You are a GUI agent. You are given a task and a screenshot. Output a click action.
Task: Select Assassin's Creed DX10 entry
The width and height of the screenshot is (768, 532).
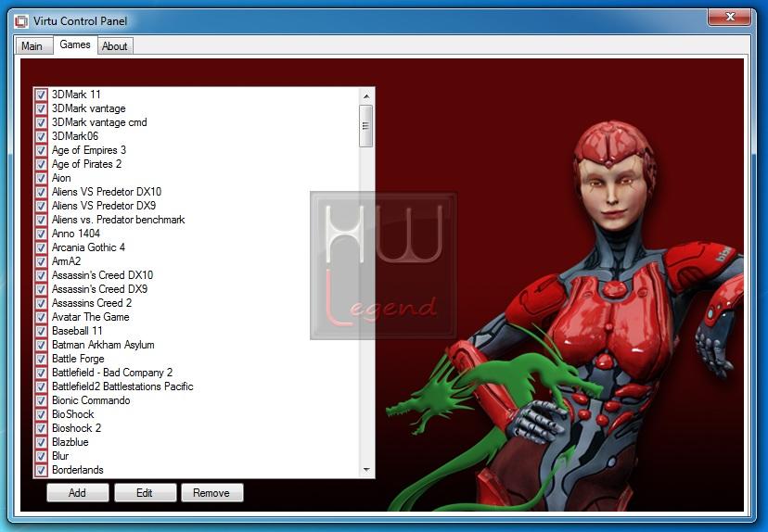click(102, 275)
